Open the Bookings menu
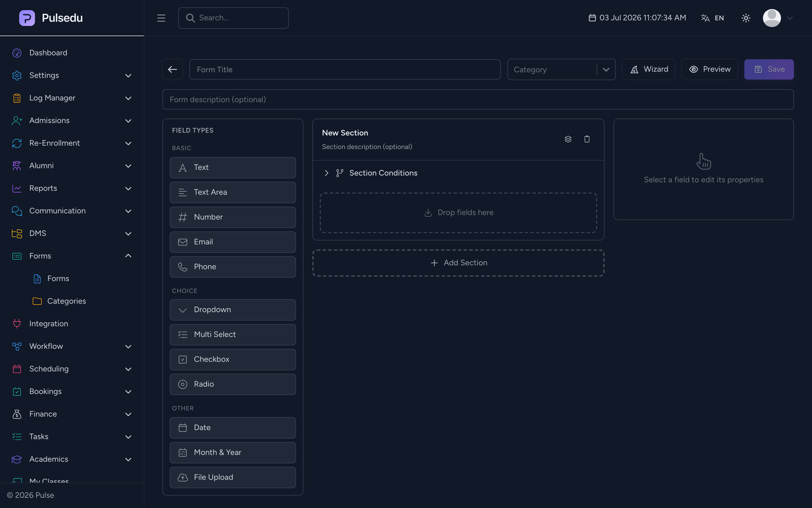812x508 pixels. coord(72,391)
